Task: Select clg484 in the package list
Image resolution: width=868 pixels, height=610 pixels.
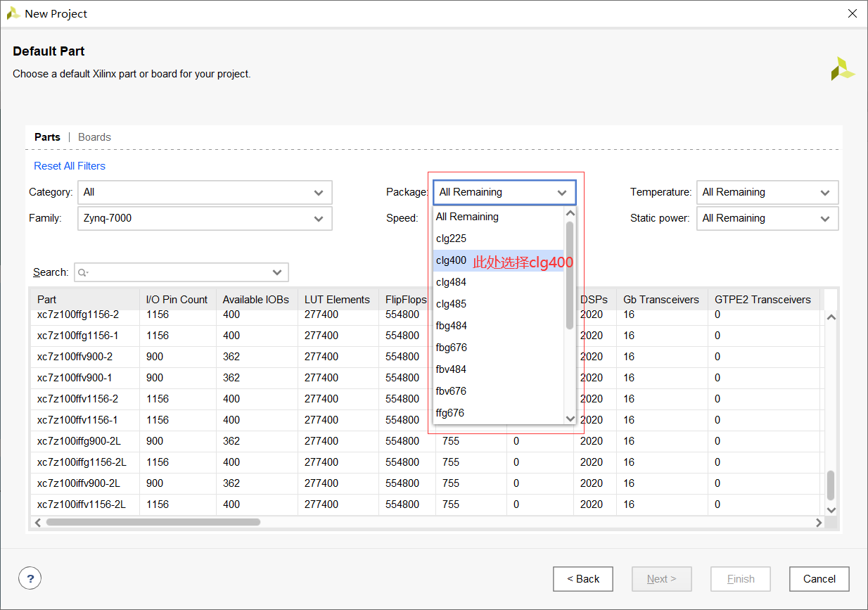Action: pyautogui.click(x=499, y=282)
